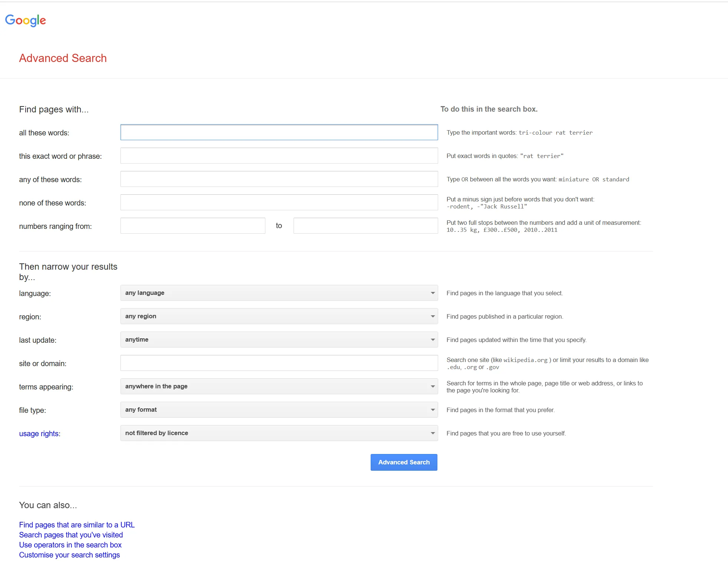The height and width of the screenshot is (579, 728).
Task: Open the region dropdown showing 'any region'
Action: (x=279, y=316)
